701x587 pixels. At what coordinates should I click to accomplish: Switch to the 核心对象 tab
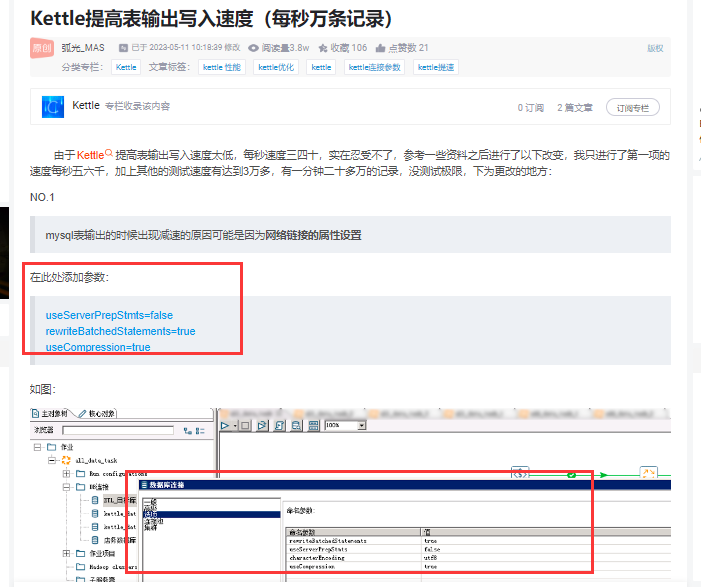(x=97, y=414)
